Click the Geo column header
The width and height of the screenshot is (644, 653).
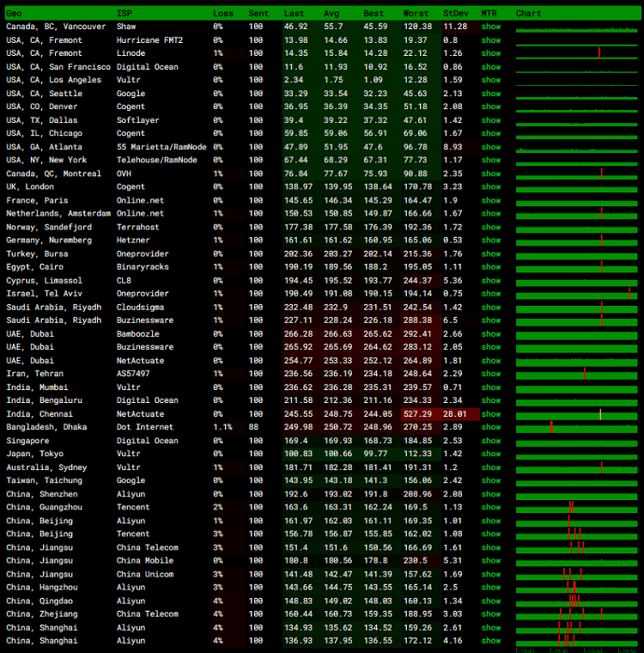coord(14,14)
